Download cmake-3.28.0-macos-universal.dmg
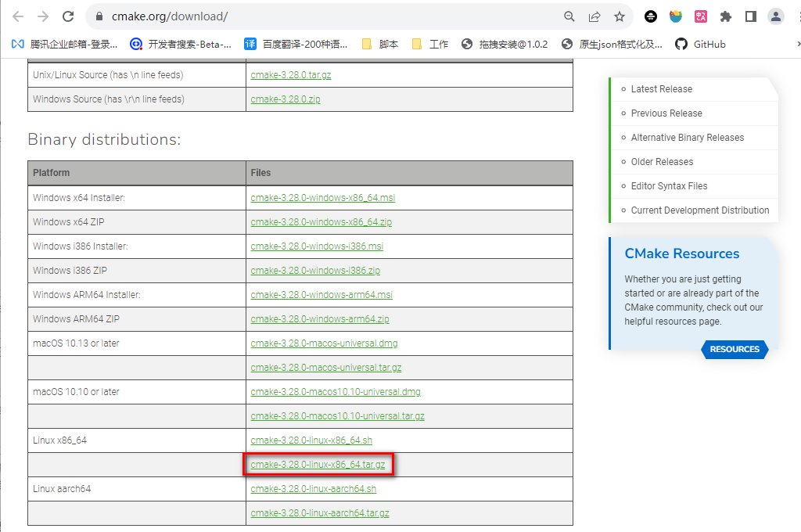The width and height of the screenshot is (801, 532). [x=324, y=343]
